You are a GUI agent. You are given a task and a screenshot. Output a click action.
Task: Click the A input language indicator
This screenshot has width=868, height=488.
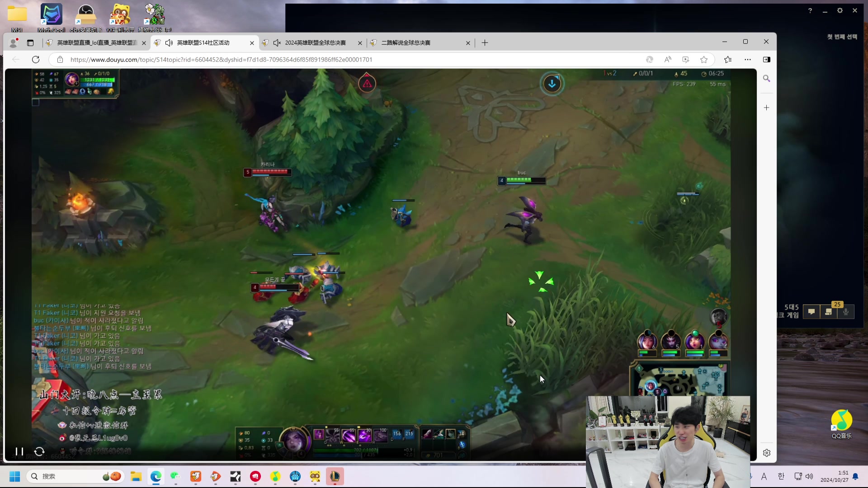point(764,476)
